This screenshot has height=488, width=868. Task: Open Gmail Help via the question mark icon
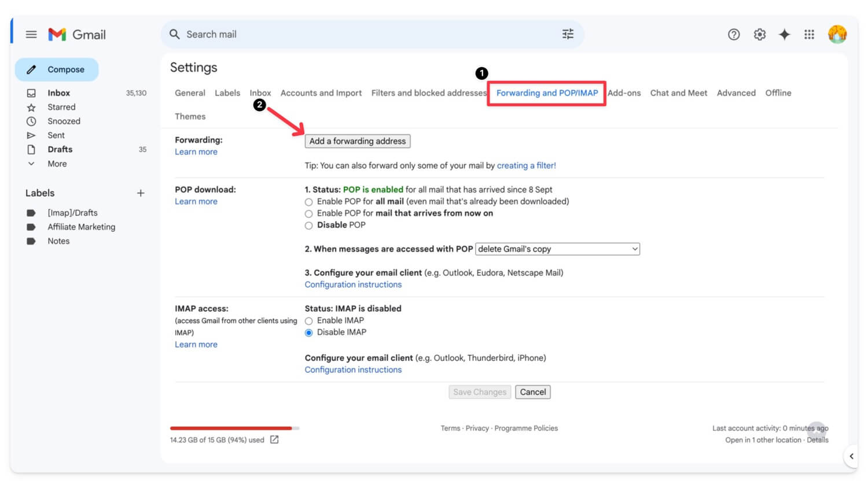(734, 35)
